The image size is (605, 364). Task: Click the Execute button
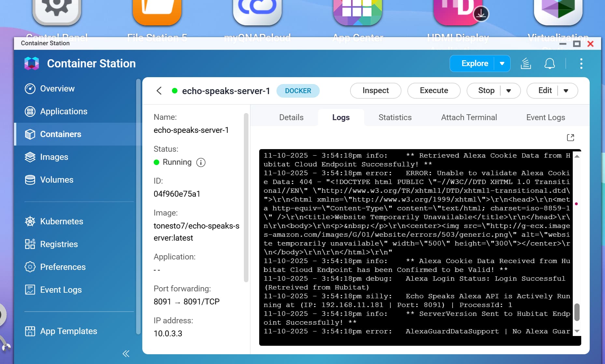click(434, 91)
